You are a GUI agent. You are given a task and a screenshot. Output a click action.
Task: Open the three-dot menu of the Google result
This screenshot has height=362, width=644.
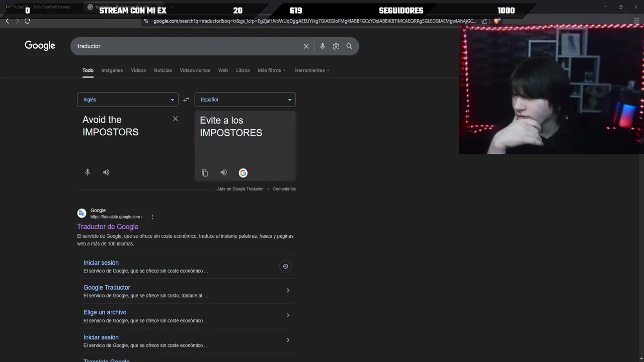(x=152, y=217)
